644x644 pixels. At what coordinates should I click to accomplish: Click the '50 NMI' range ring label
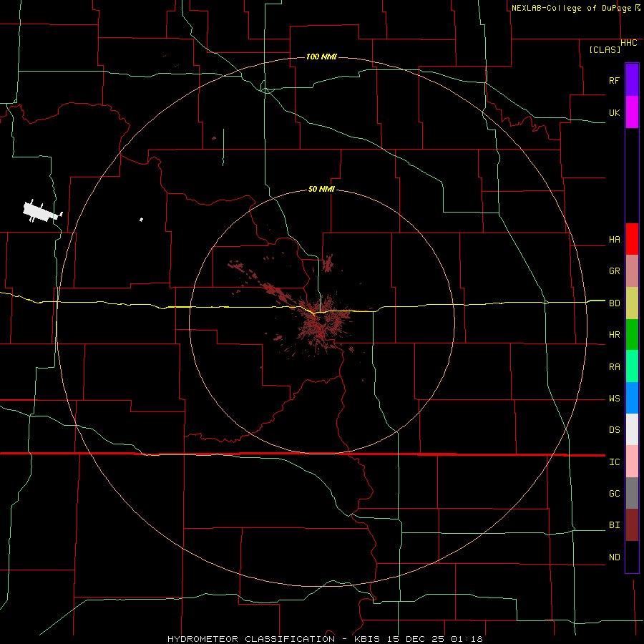(321, 189)
